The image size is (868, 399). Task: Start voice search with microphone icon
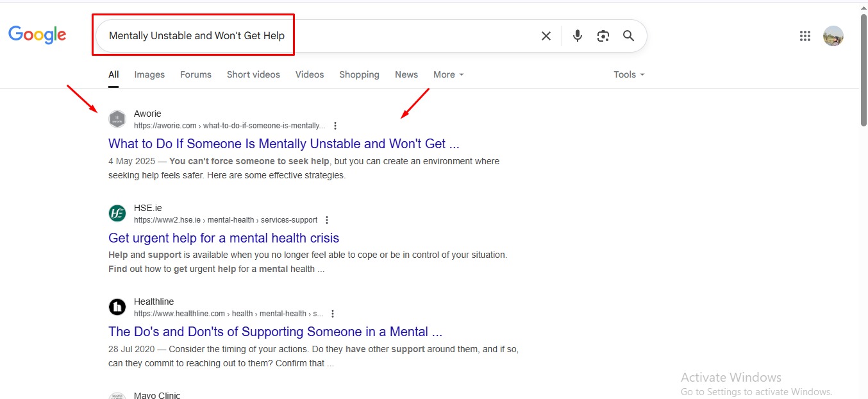click(x=578, y=36)
